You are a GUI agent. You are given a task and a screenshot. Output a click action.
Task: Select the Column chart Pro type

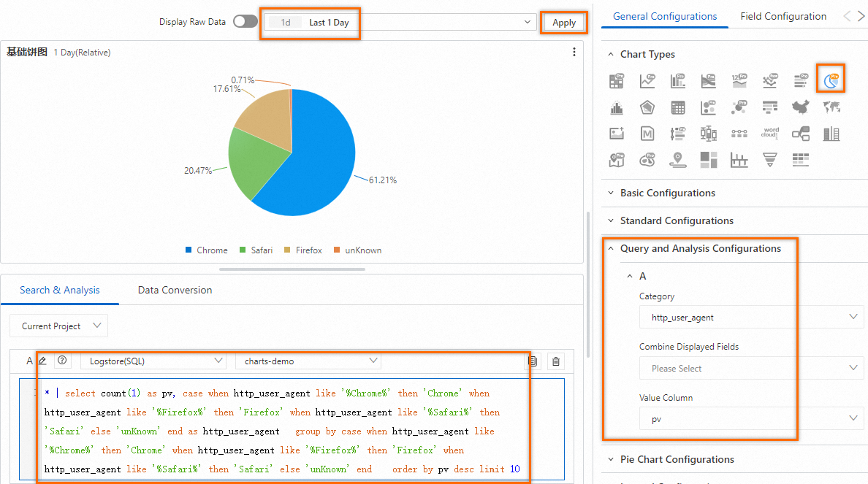click(678, 81)
